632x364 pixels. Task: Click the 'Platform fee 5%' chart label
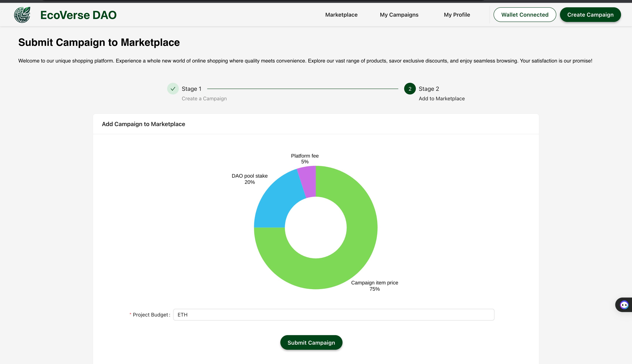tap(305, 159)
